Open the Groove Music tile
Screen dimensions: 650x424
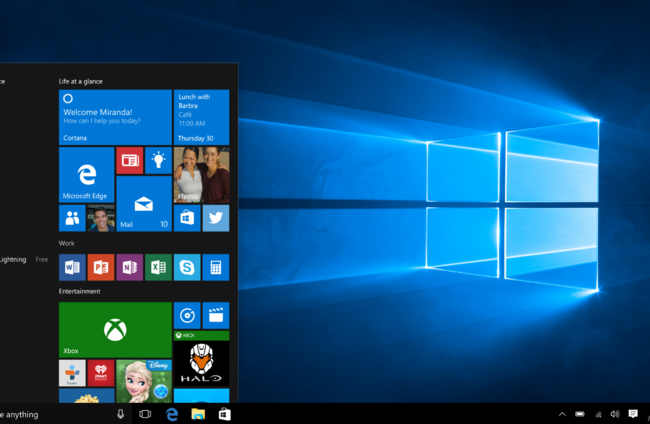[x=187, y=315]
